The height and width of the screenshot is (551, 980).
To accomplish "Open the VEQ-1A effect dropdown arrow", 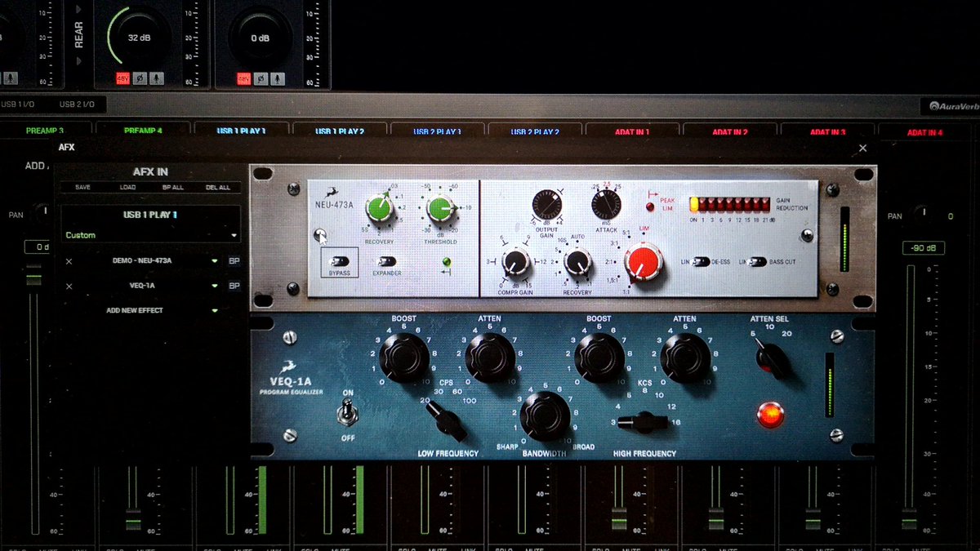I will pos(215,286).
